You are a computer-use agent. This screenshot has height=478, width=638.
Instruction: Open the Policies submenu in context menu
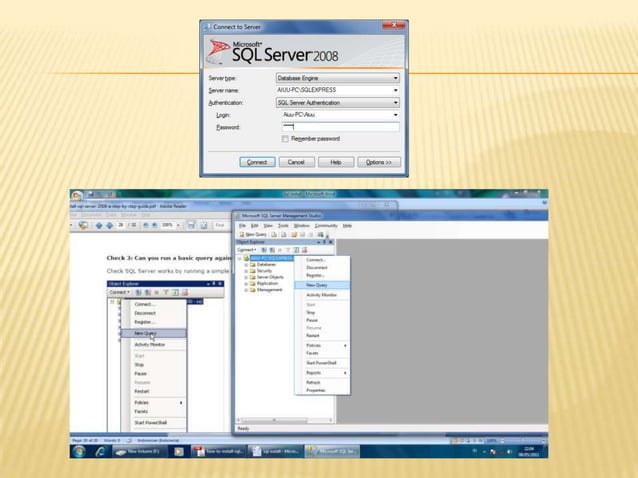point(322,345)
